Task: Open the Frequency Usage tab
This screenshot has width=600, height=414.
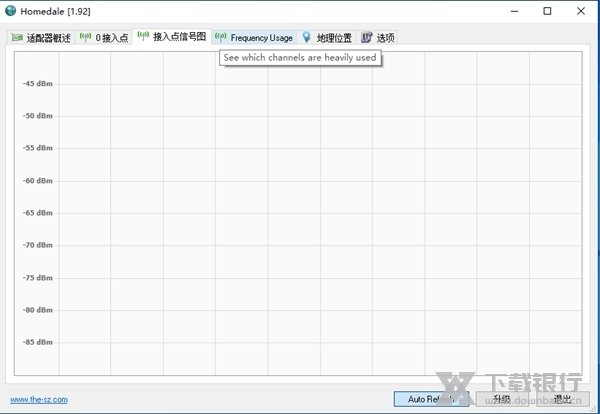Action: pyautogui.click(x=261, y=38)
